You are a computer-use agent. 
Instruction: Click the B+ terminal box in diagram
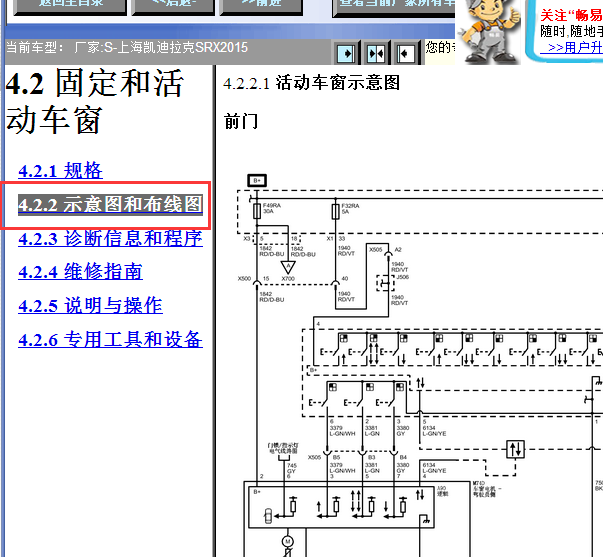[x=257, y=180]
